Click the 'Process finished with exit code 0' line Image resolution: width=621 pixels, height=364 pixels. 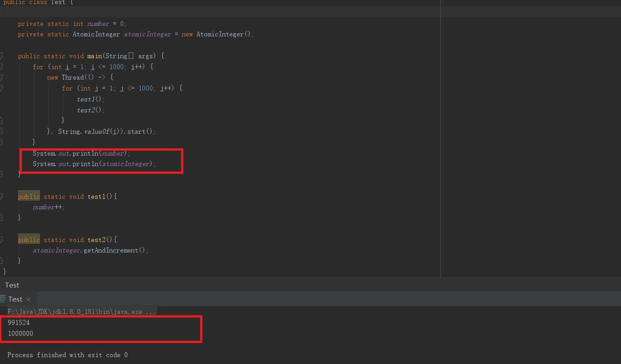click(x=67, y=355)
